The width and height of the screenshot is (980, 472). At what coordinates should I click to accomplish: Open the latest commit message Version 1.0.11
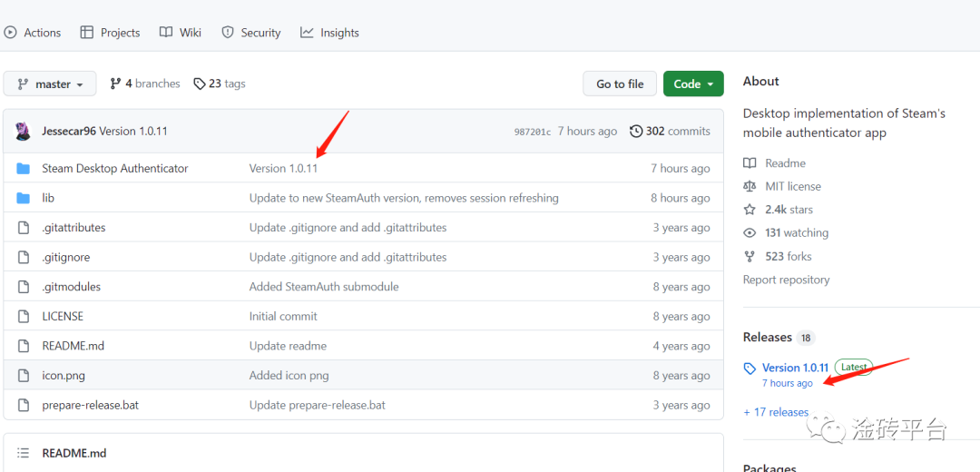(x=133, y=132)
